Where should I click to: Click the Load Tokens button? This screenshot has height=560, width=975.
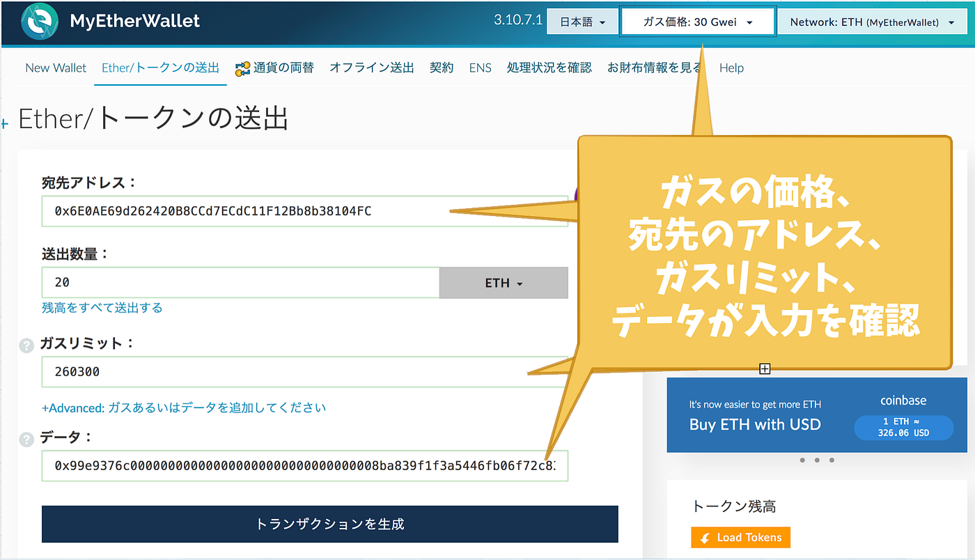click(x=741, y=537)
